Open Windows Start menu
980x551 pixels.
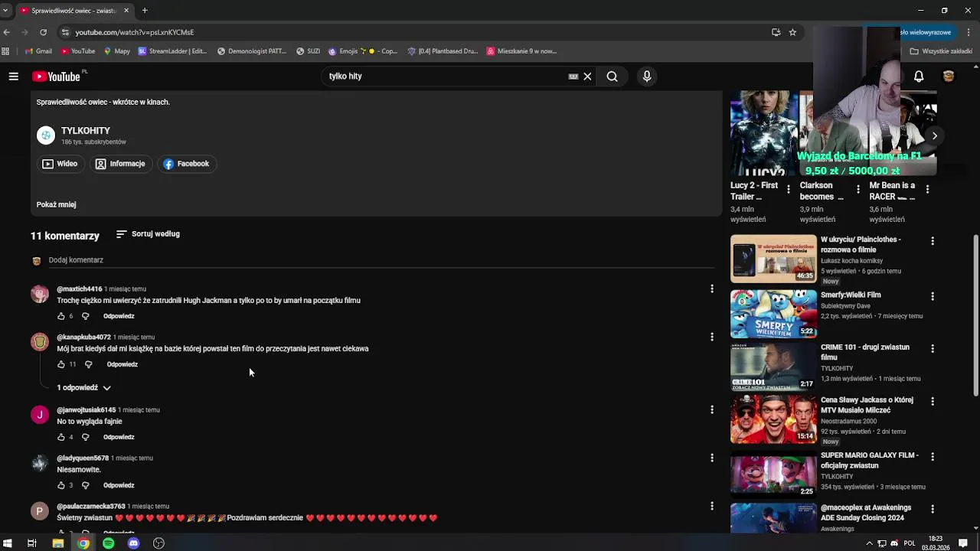[x=8, y=543]
